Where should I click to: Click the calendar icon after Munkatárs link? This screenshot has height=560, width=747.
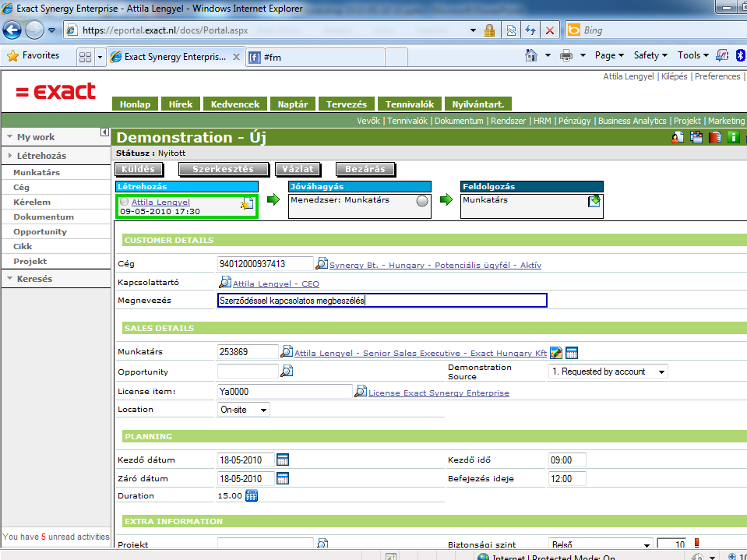571,352
